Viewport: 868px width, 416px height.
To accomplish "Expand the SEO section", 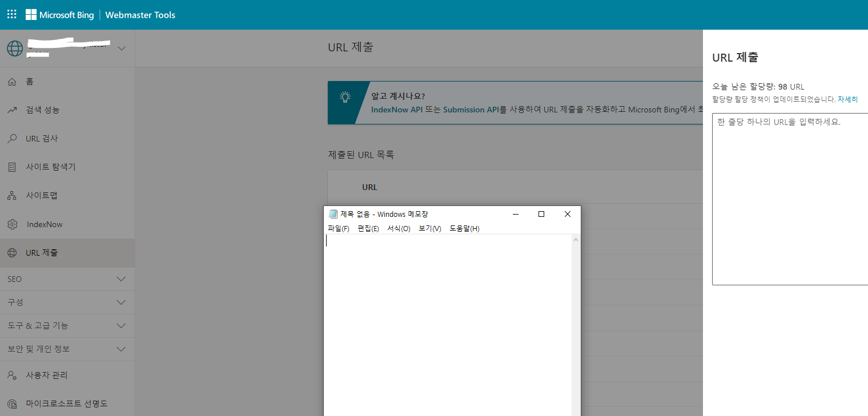I will coord(67,279).
